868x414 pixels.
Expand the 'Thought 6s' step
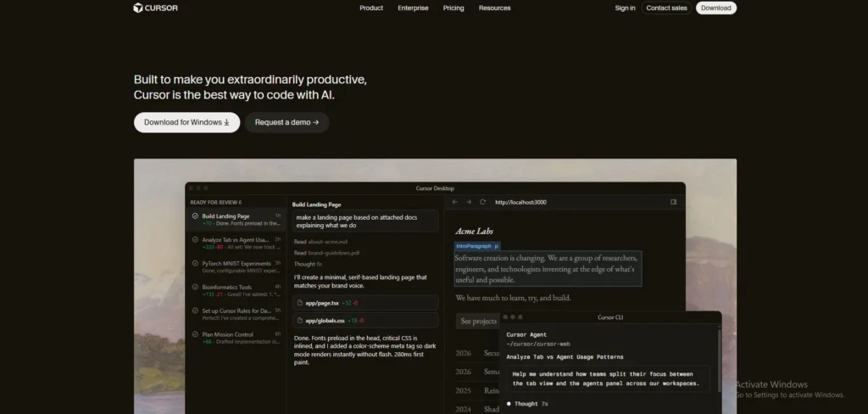pos(308,264)
